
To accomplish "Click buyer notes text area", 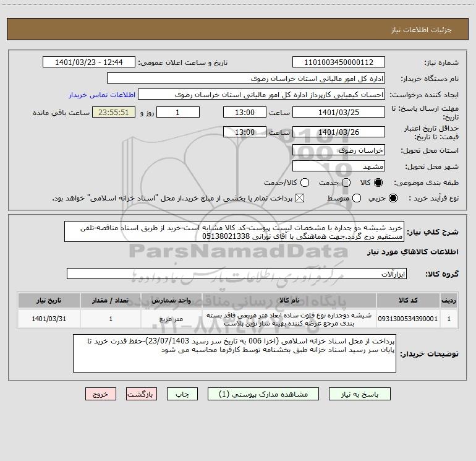I will pyautogui.click(x=234, y=353).
